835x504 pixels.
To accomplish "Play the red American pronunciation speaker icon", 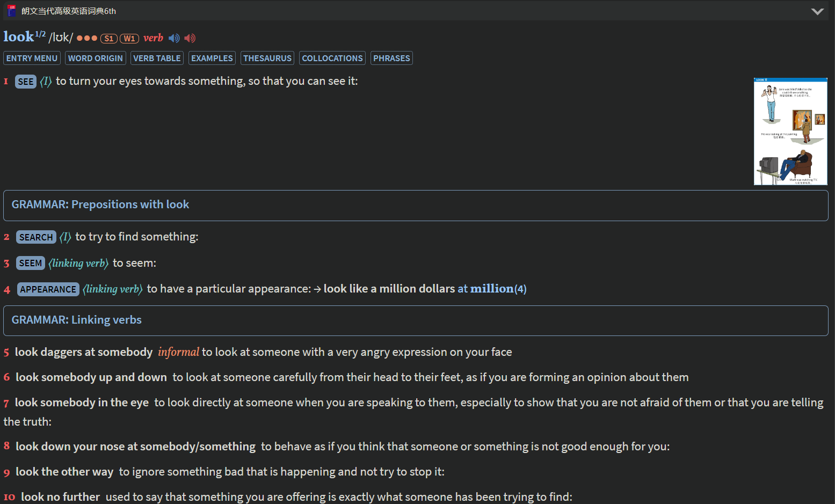I will 190,38.
